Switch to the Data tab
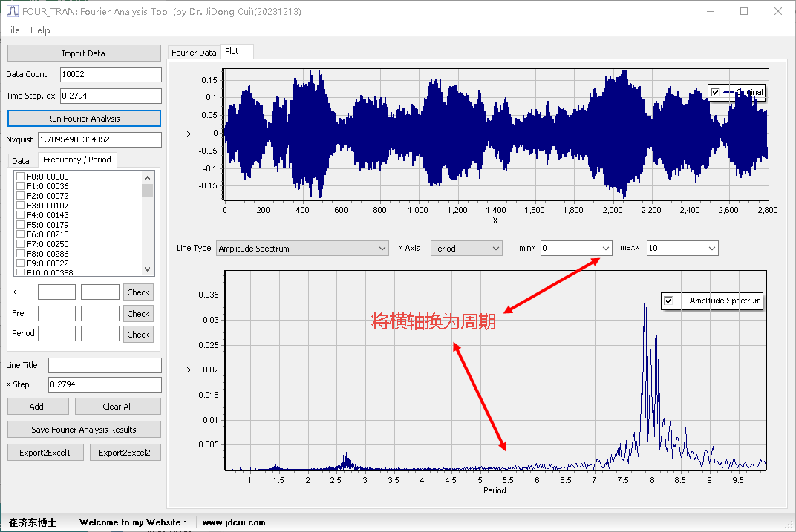Image resolution: width=796 pixels, height=532 pixels. click(21, 161)
